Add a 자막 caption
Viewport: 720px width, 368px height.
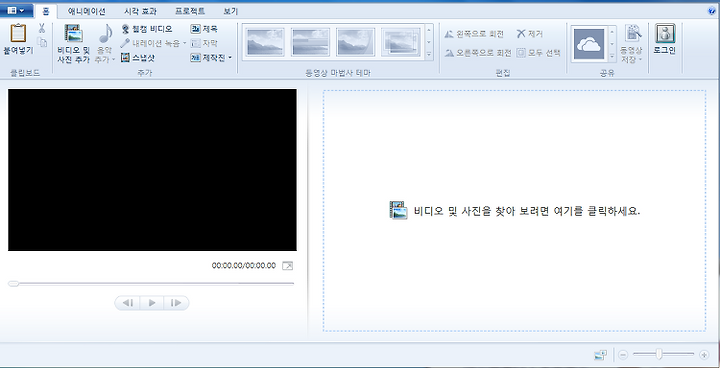coord(204,43)
